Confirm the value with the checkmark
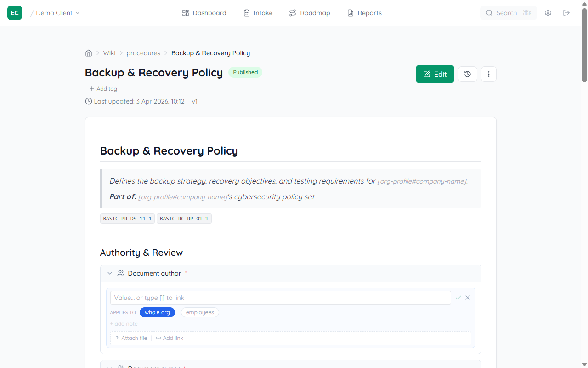The height and width of the screenshot is (368, 588). click(x=458, y=298)
